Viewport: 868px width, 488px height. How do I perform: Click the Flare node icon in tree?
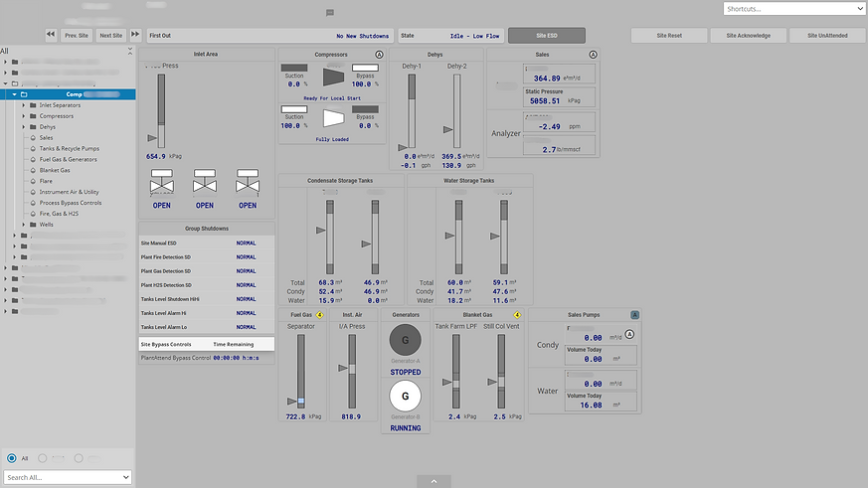click(33, 181)
